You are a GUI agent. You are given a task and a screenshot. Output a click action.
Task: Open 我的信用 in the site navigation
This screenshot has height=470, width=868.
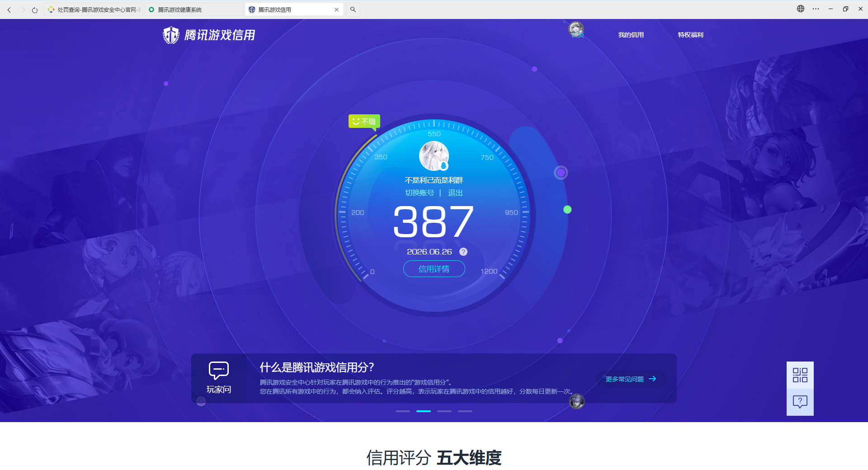[631, 35]
